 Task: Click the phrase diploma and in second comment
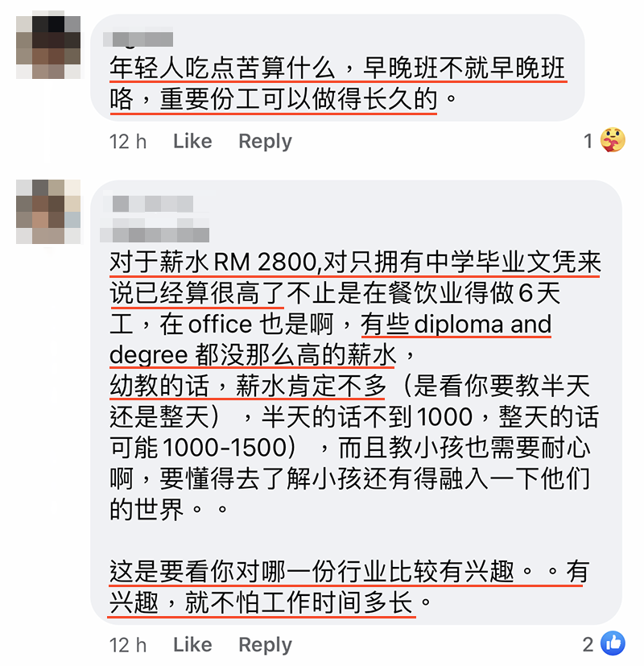coord(483,324)
